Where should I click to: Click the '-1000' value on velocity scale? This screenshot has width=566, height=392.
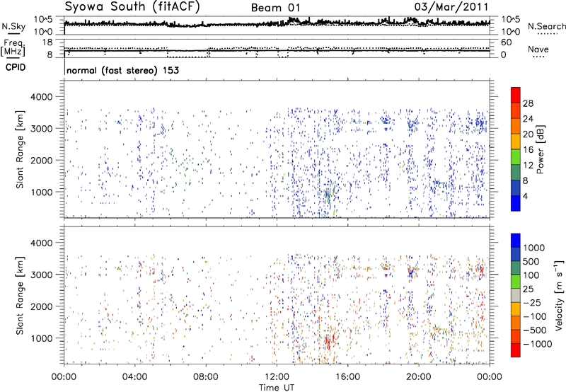(x=538, y=344)
